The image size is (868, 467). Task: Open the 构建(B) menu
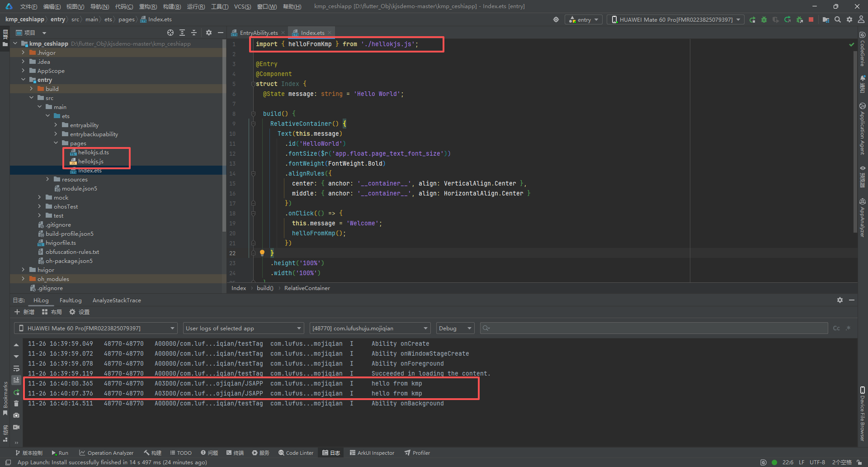pos(172,6)
